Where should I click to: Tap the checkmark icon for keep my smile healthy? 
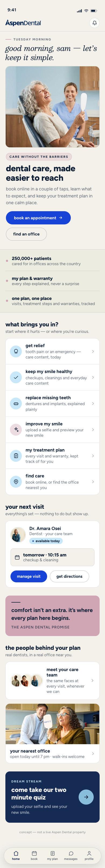pos(16,377)
